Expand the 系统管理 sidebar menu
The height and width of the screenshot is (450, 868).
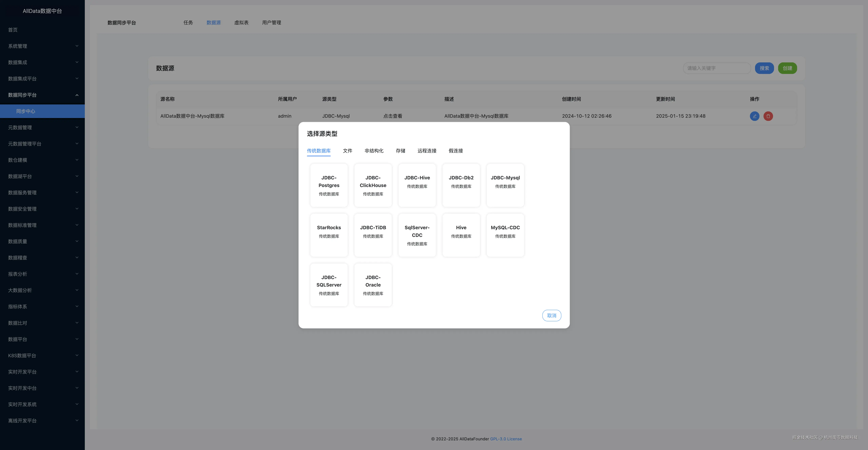click(x=42, y=46)
